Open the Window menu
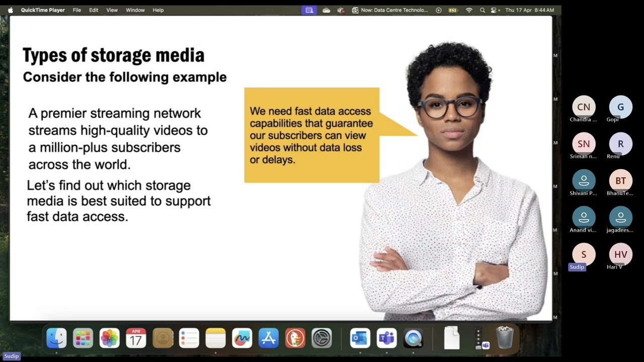644x362 pixels. tap(135, 10)
